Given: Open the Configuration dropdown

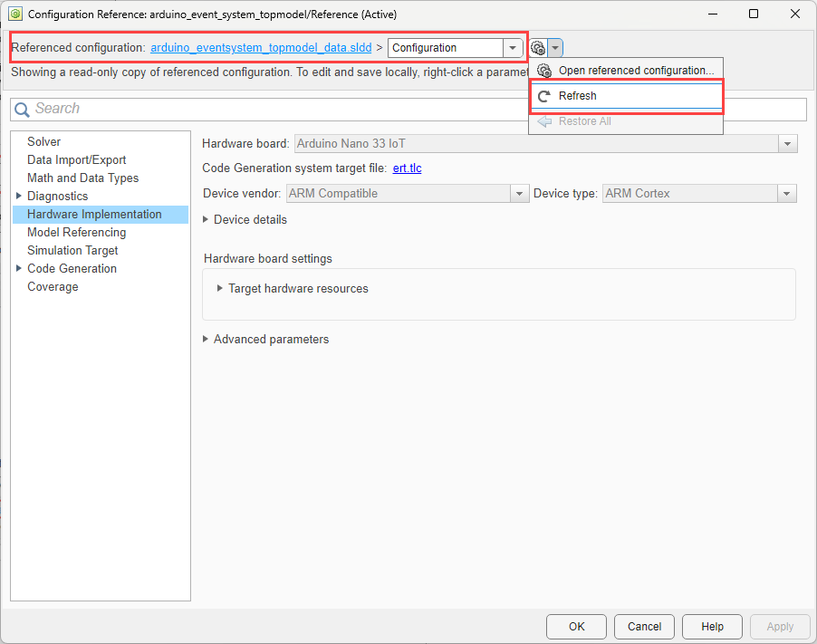Looking at the screenshot, I should pos(514,47).
